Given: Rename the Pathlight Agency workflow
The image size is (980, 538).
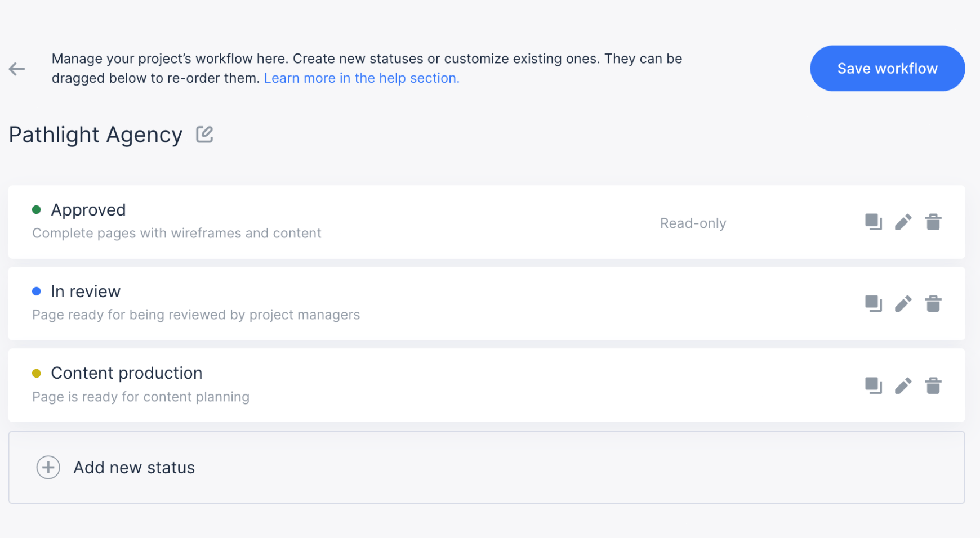Looking at the screenshot, I should (x=205, y=134).
